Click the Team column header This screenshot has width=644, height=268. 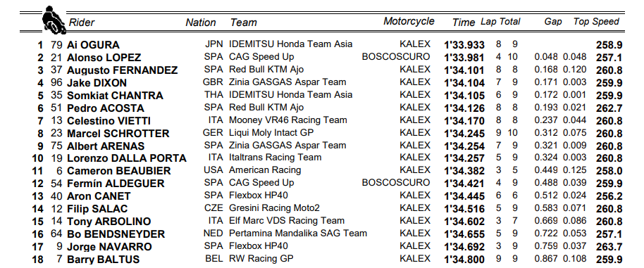pyautogui.click(x=244, y=23)
